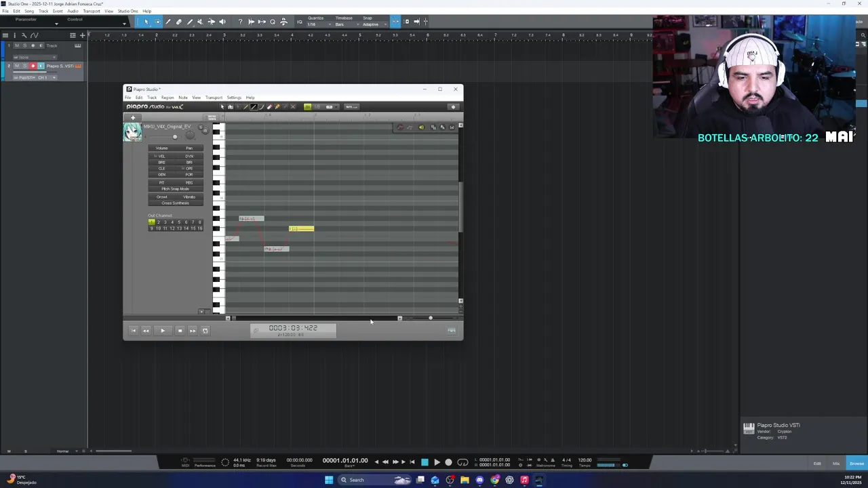The height and width of the screenshot is (488, 868).
Task: Add a new track with Piapro plus button
Action: coord(133,118)
